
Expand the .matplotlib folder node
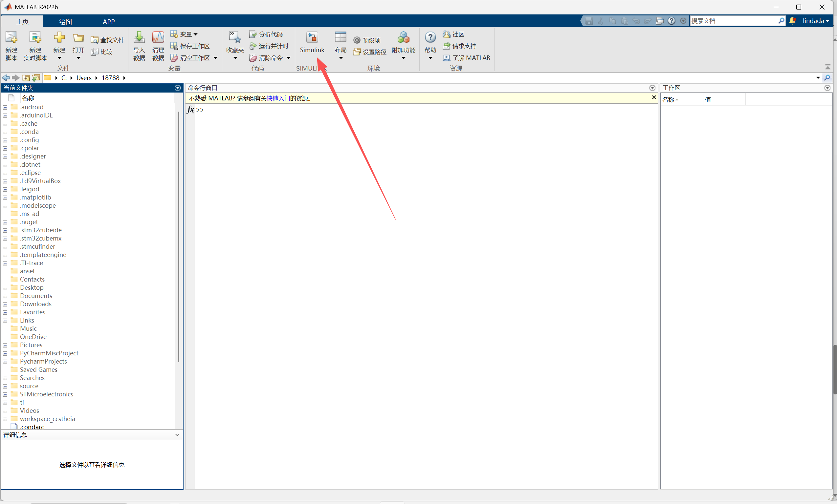click(x=5, y=198)
